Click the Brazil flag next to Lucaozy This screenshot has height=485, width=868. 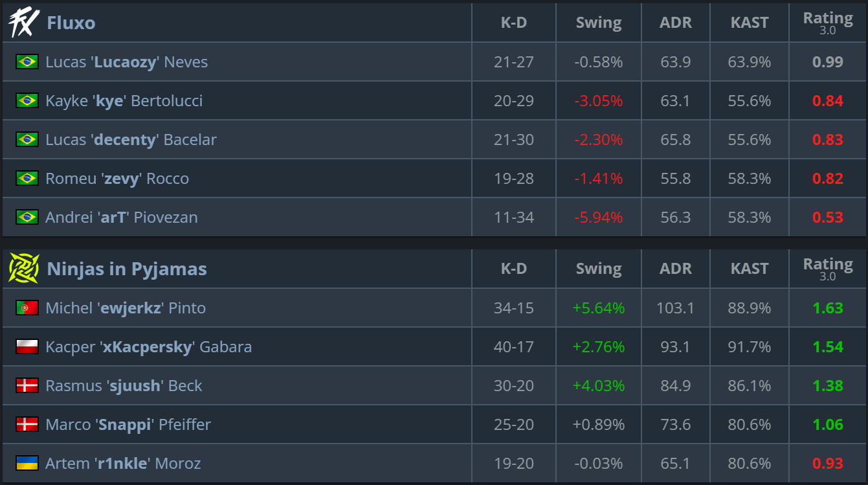27,62
